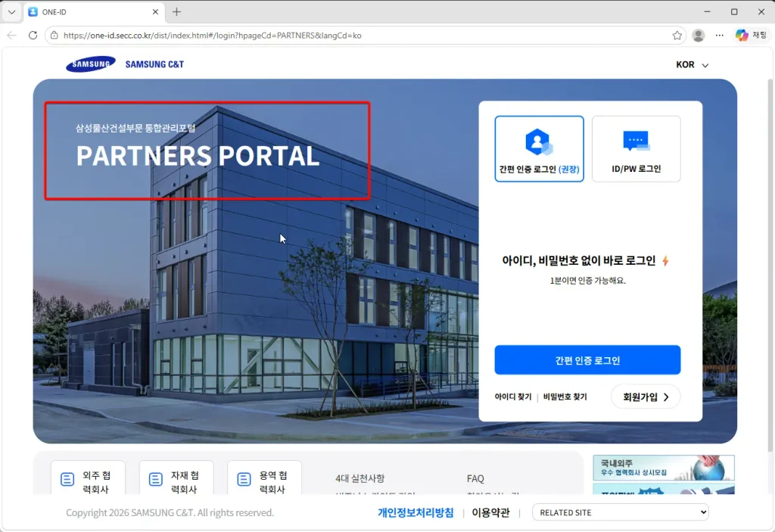This screenshot has width=775, height=532.
Task: Click the page vertical scrollbar
Action: click(x=770, y=265)
